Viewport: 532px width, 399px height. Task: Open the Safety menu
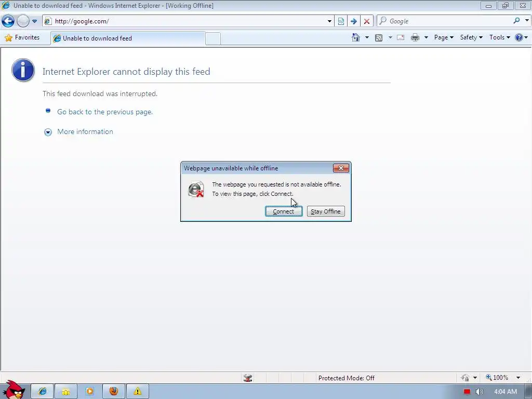[x=471, y=37]
